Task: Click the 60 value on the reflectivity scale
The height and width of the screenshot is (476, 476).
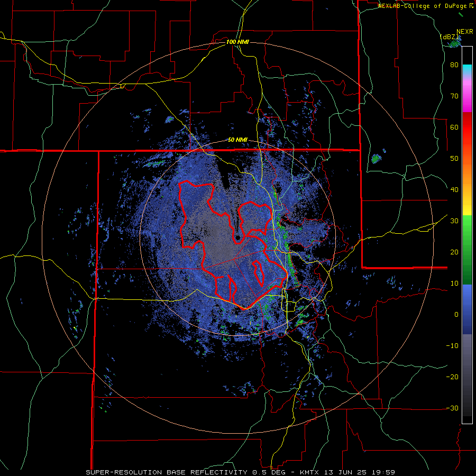Action: tap(454, 127)
